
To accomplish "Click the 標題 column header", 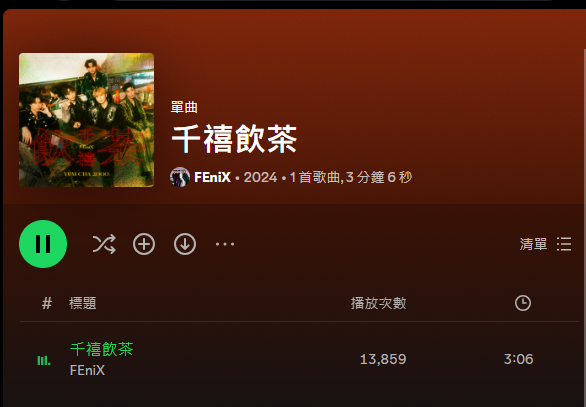I will [x=83, y=303].
